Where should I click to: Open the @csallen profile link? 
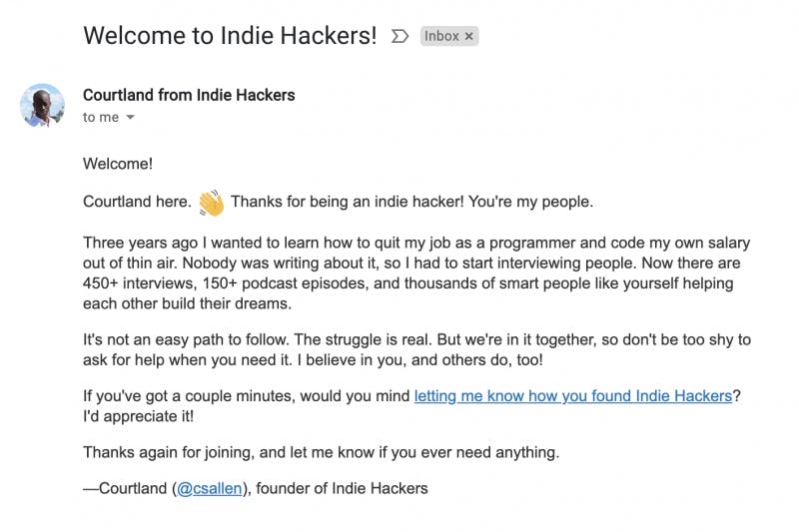tap(210, 489)
